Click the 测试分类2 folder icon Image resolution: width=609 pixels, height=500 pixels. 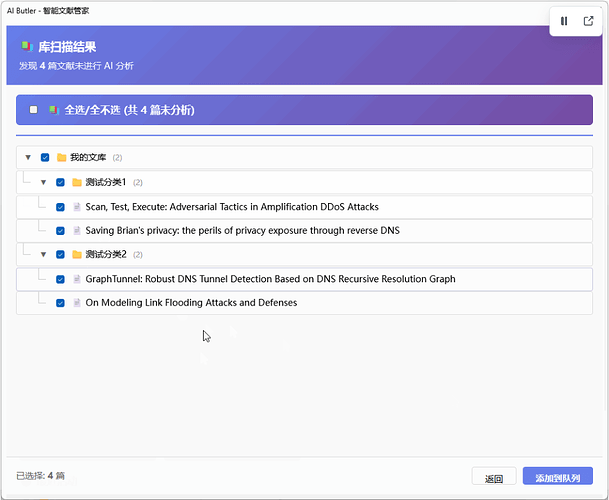[x=77, y=254]
